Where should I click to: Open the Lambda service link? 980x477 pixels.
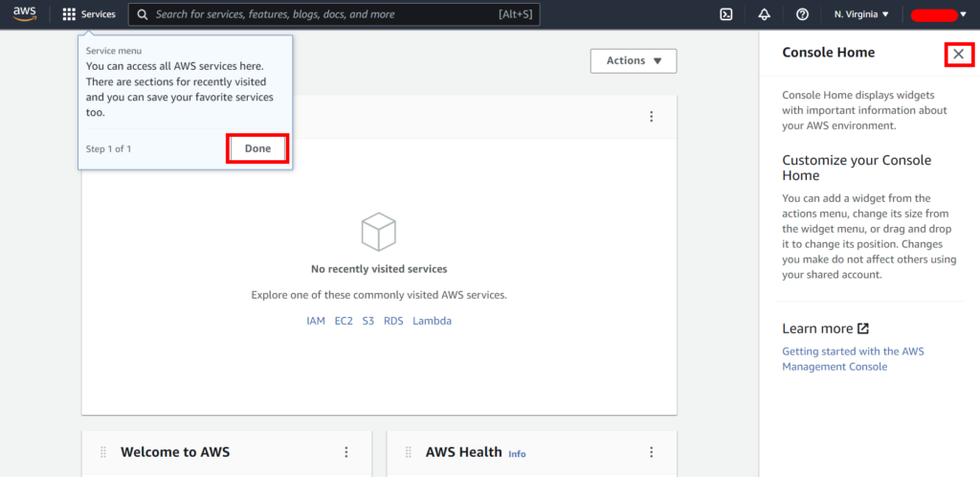pos(432,321)
